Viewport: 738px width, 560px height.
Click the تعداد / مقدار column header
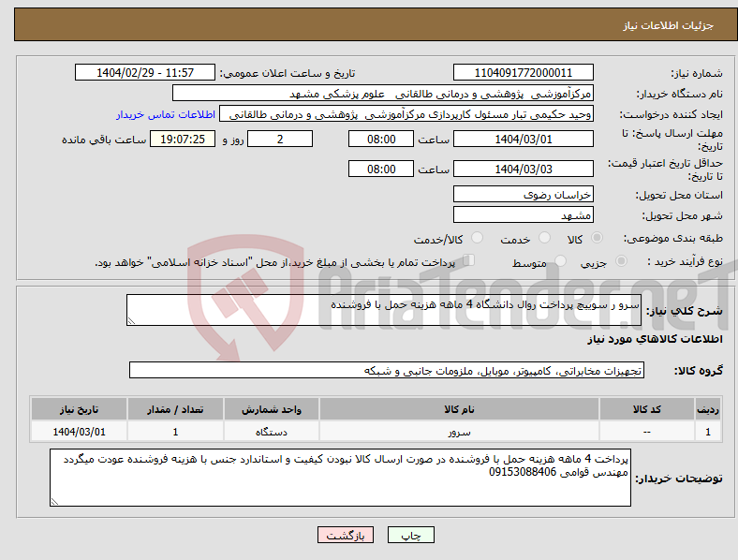pyautogui.click(x=175, y=409)
